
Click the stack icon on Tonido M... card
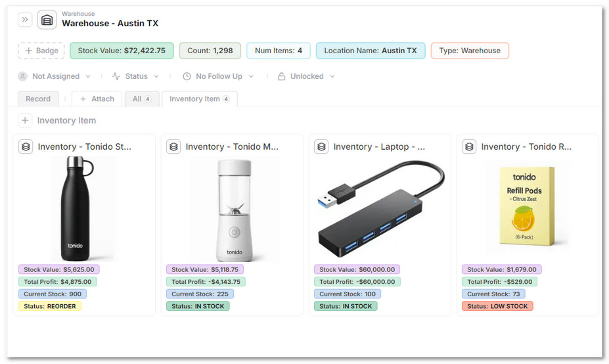(x=173, y=147)
